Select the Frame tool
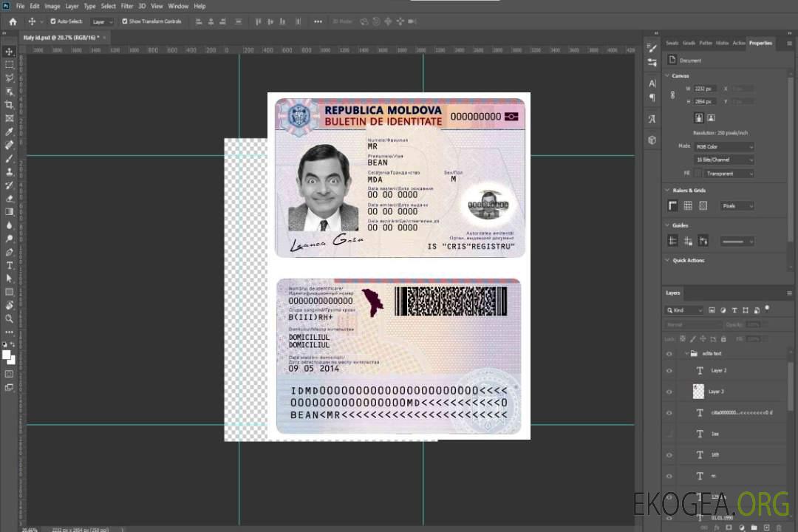 tap(9, 118)
